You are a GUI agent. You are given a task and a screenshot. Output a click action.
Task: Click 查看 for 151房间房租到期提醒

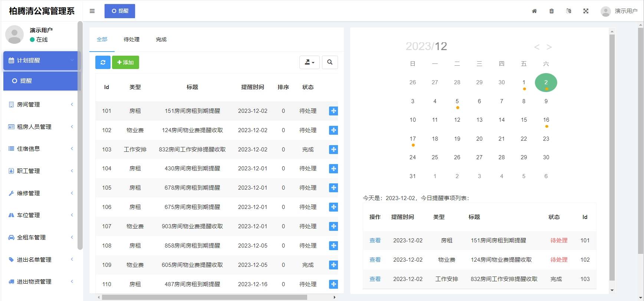pyautogui.click(x=375, y=241)
